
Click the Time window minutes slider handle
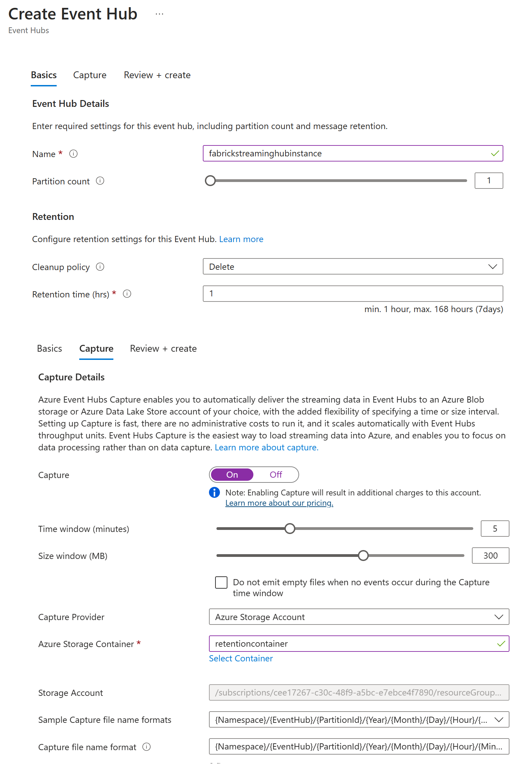coord(290,529)
